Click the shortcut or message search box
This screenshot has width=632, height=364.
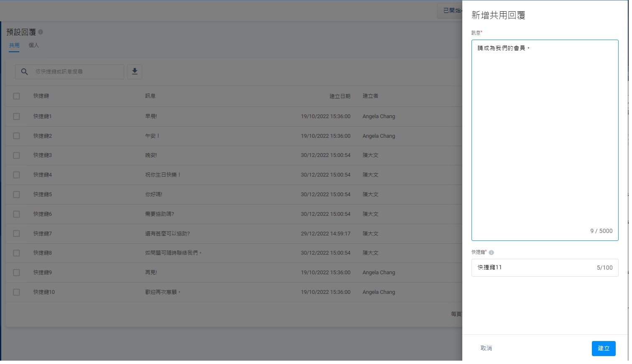pos(70,72)
